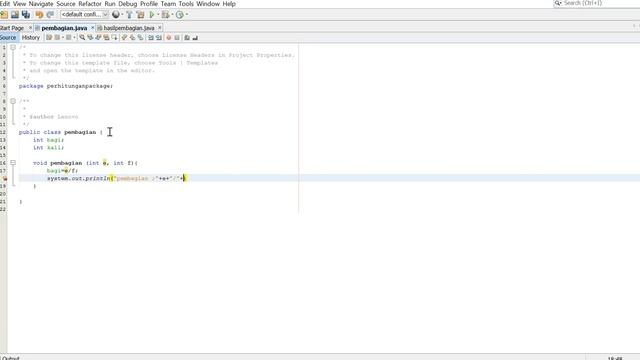Screen dimensions: 640x360
Task: Click the error glyph beside line 18
Action: pyautogui.click(x=4, y=178)
